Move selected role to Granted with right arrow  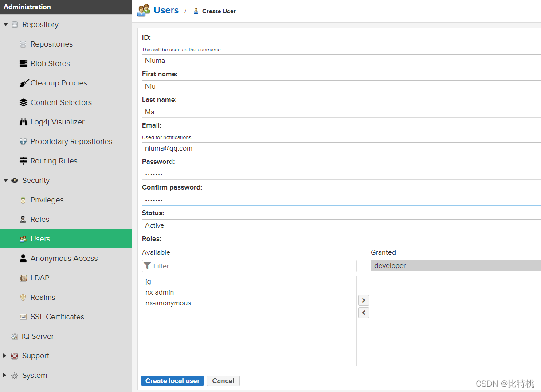coord(364,300)
